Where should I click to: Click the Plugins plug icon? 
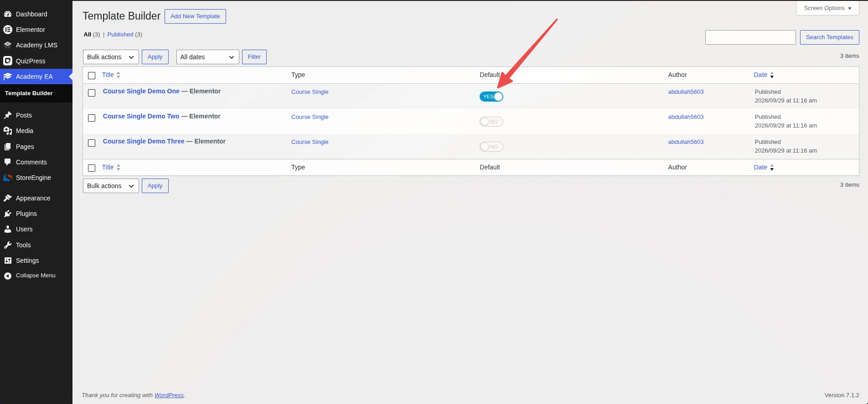(x=8, y=214)
